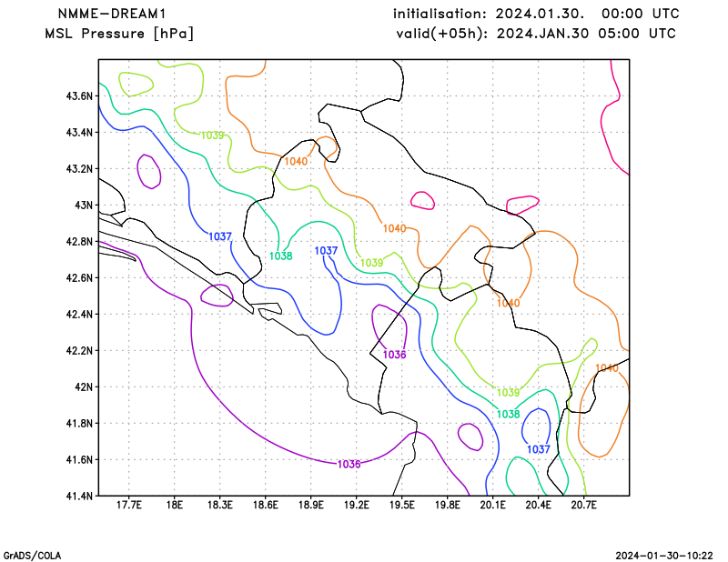Select the blue 1037 label nearest the 20.4E gridline
728x562 pixels.
(539, 449)
